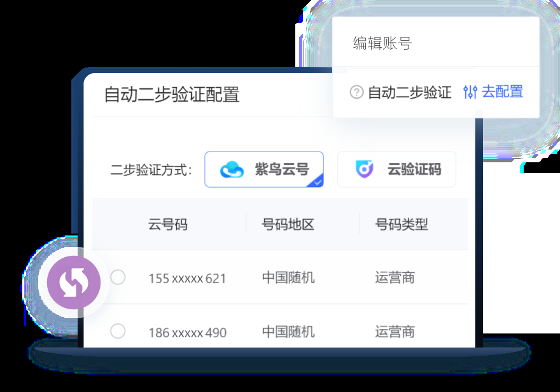Viewport: 560px width, 392px height.
Task: Click the purple circular sync icon
Action: coord(74,284)
